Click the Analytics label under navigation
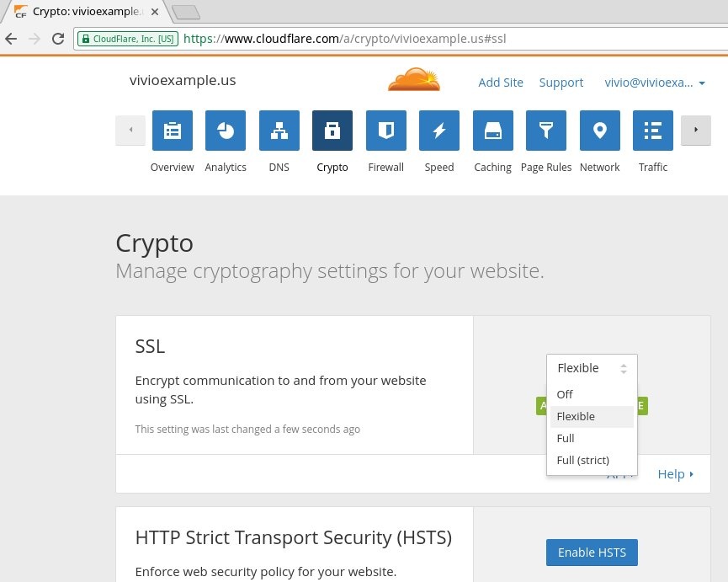This screenshot has width=728, height=582. point(226,168)
